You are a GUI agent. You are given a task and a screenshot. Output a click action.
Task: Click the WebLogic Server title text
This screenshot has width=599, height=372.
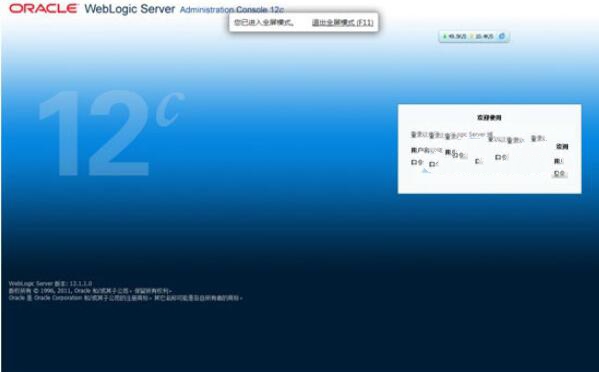[130, 9]
